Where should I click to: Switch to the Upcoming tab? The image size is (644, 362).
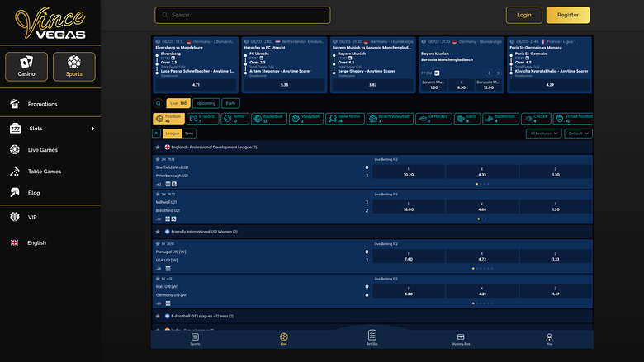(x=206, y=103)
